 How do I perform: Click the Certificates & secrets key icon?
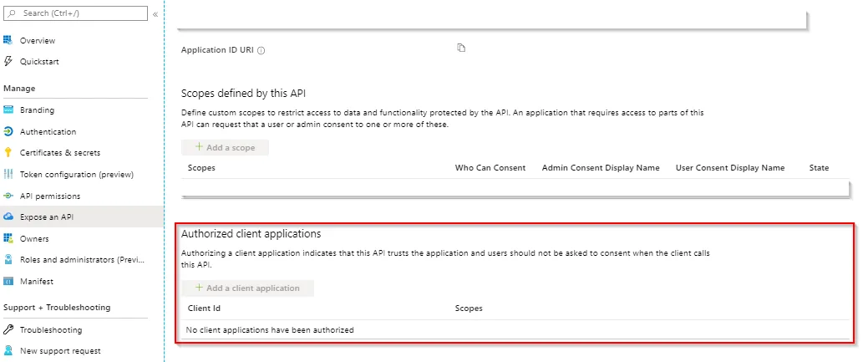8,152
